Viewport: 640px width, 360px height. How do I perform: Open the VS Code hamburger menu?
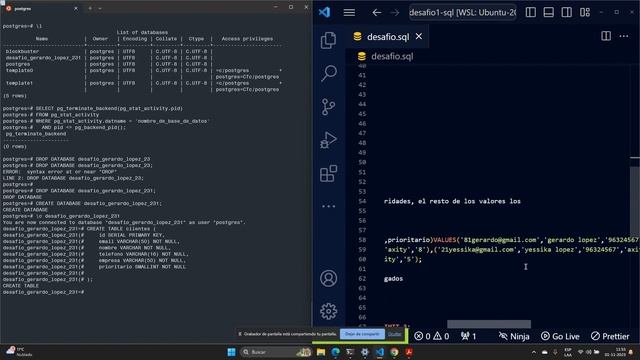point(349,13)
